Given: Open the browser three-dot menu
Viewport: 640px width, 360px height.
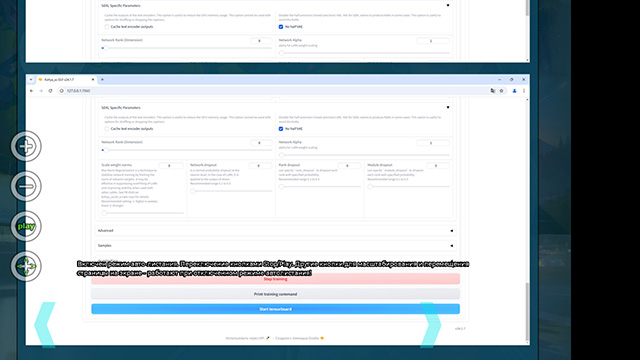Looking at the screenshot, I should 524,91.
